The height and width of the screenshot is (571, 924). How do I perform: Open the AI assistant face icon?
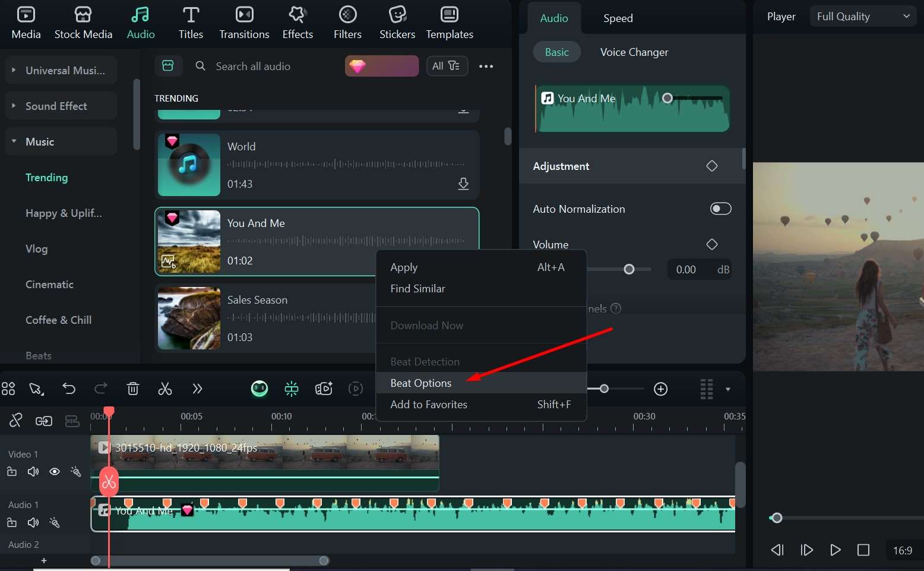pyautogui.click(x=260, y=389)
